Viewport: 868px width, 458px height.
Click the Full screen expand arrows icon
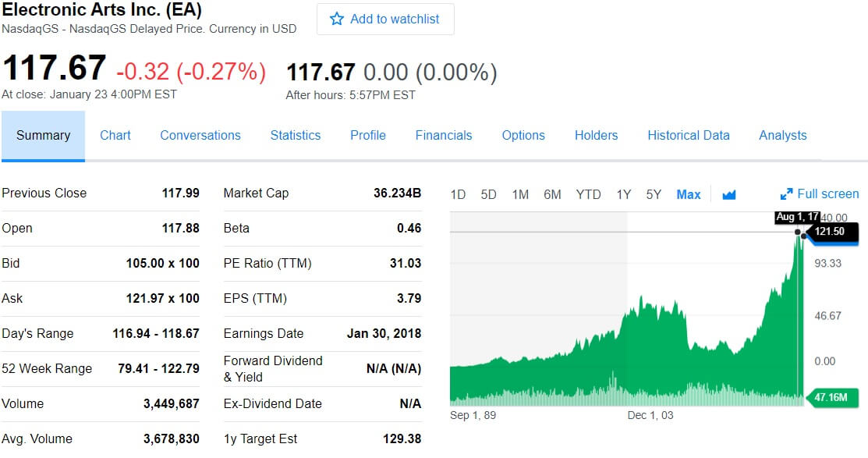click(786, 194)
